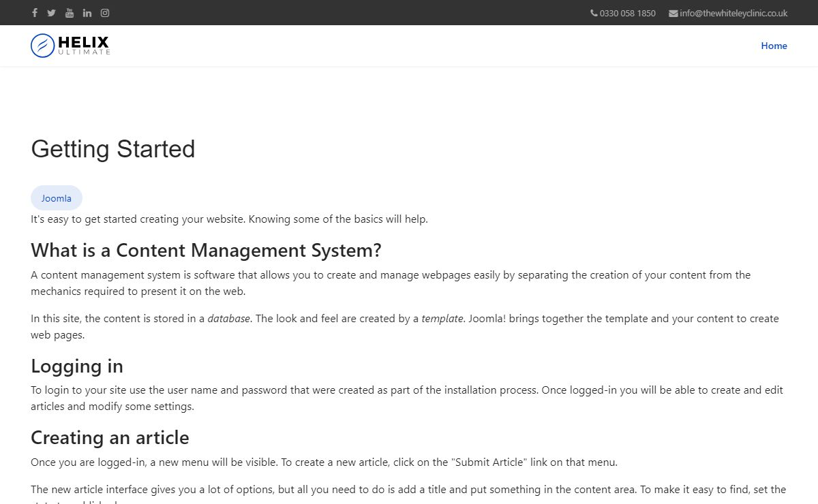Click the HELIX ULTIMATE logo text

84,46
